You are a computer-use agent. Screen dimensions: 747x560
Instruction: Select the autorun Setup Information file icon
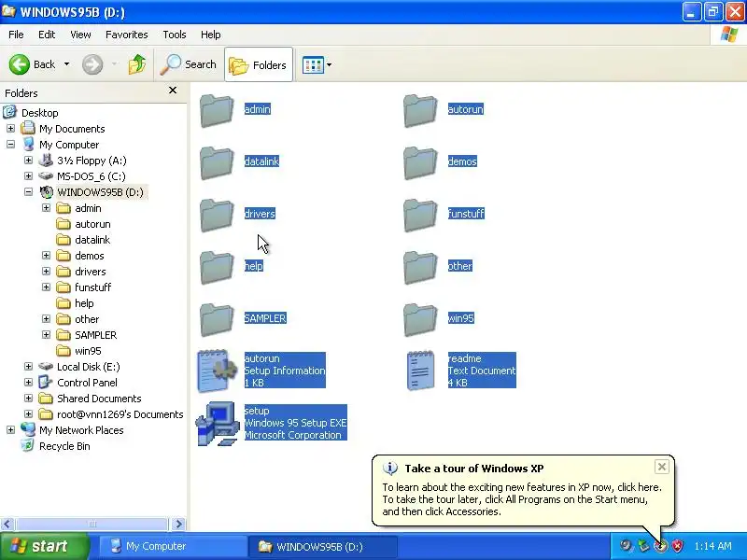click(x=218, y=371)
